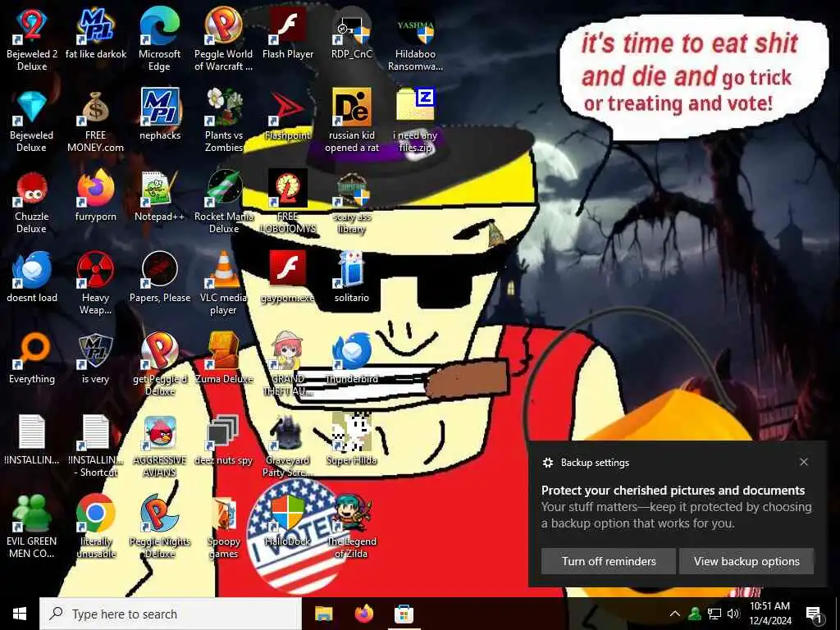This screenshot has height=630, width=840.
Task: Open Firefox from the taskbar
Action: coord(363,614)
